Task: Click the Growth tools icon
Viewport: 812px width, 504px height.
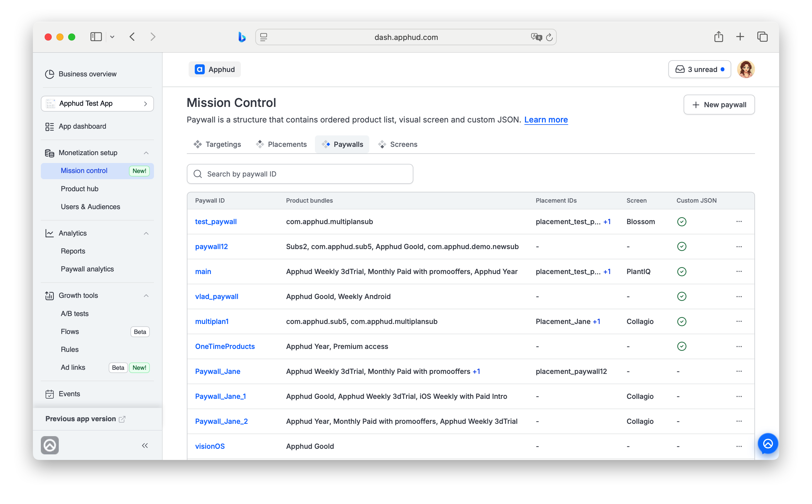Action: (49, 296)
